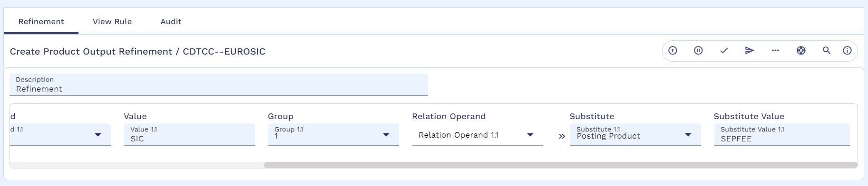The width and height of the screenshot is (868, 186).
Task: Select the Refinement tab
Action: [41, 21]
